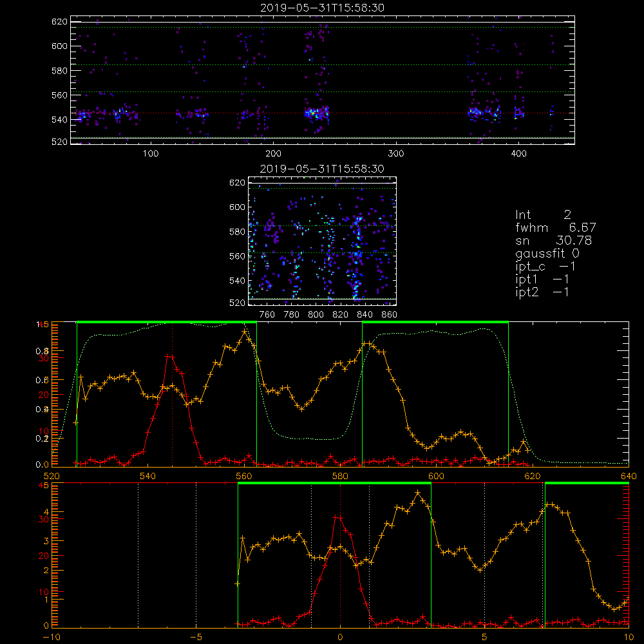Click red peak top in third plot
Viewport: 644px width, 644px height.
[169, 357]
